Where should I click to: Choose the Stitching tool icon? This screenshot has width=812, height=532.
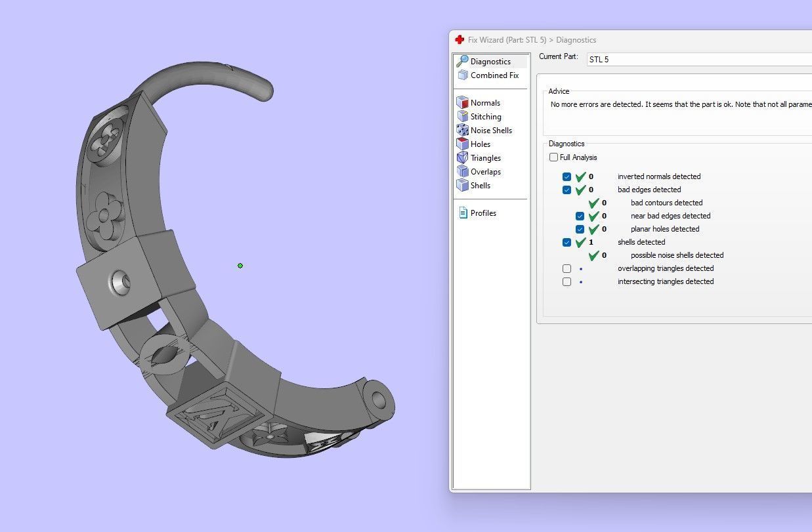tap(462, 116)
